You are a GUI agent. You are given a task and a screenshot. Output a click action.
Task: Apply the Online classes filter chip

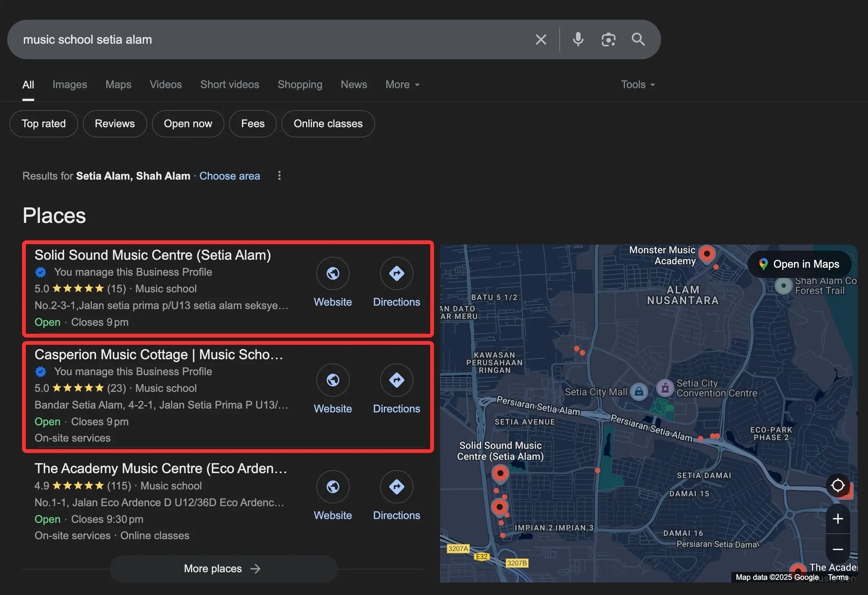(328, 124)
